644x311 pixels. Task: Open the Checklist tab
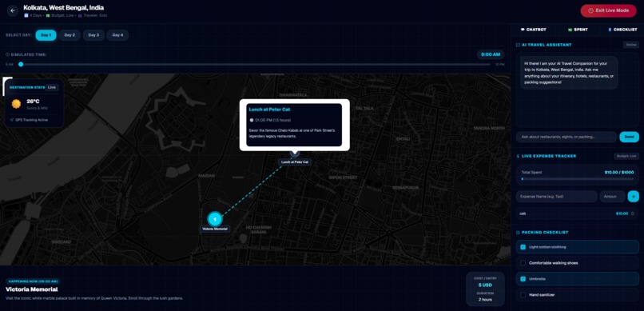[x=622, y=30]
